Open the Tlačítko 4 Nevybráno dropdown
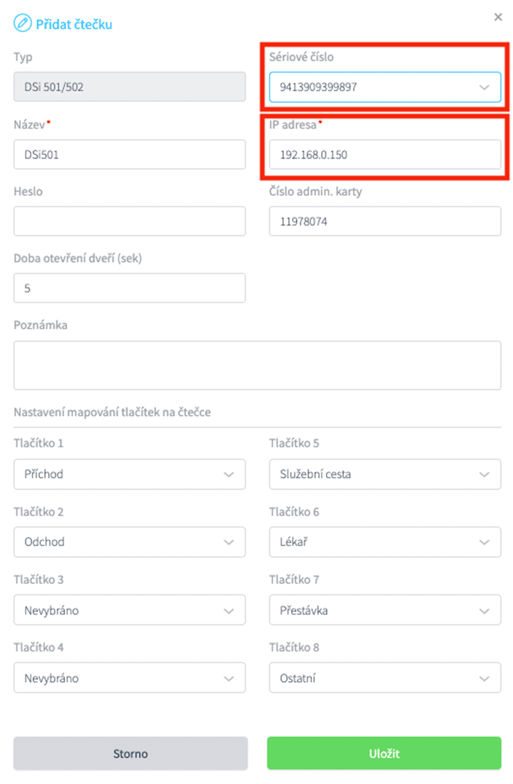This screenshot has height=784, width=513. [x=130, y=678]
